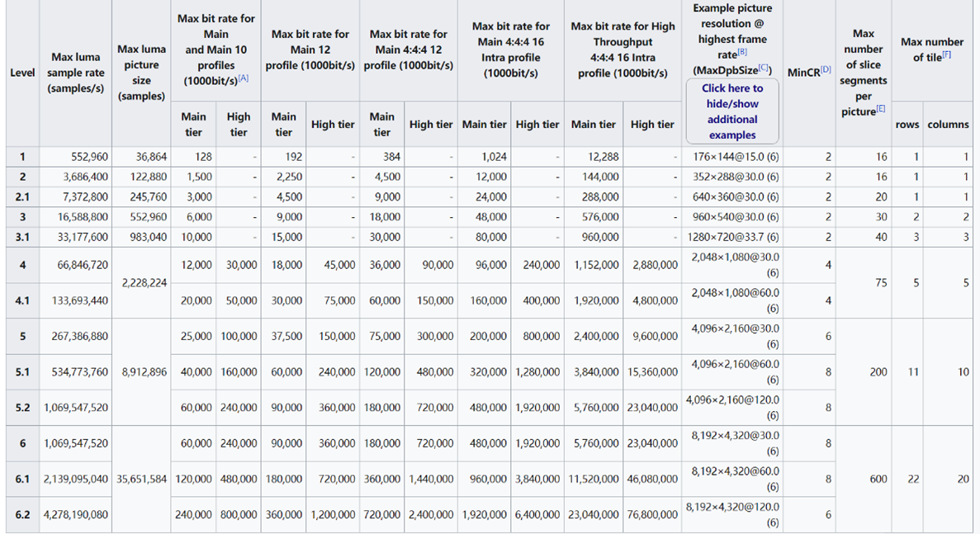Image resolution: width=980 pixels, height=534 pixels.
Task: Open footnote C next to MaxDpbSize
Action: 764,69
